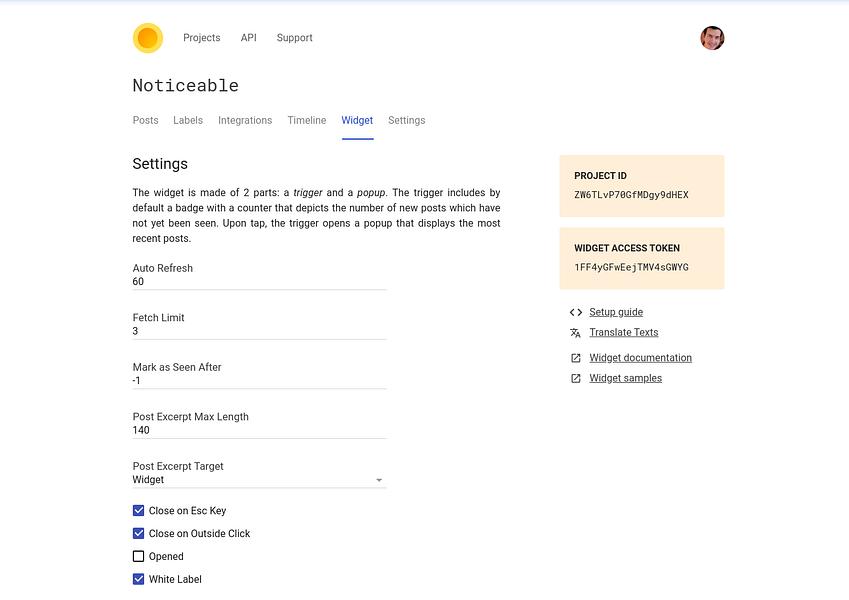849x600 pixels.
Task: Click the Noticeable project title
Action: click(186, 86)
